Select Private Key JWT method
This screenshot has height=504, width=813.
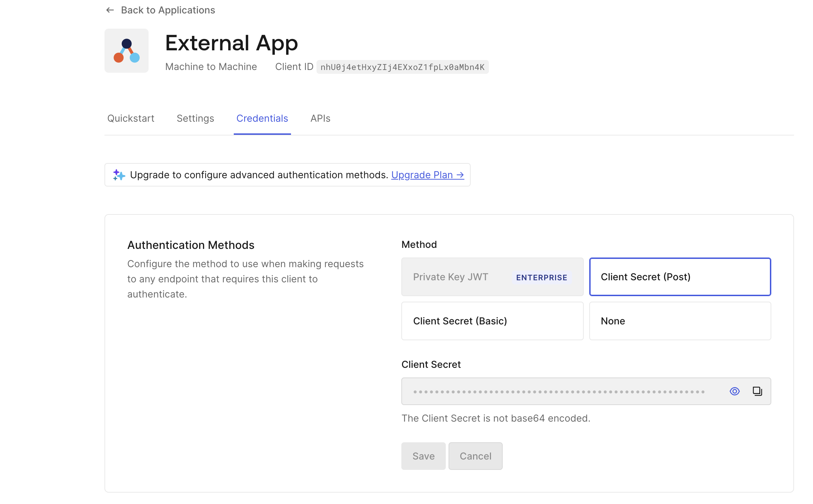tap(451, 277)
